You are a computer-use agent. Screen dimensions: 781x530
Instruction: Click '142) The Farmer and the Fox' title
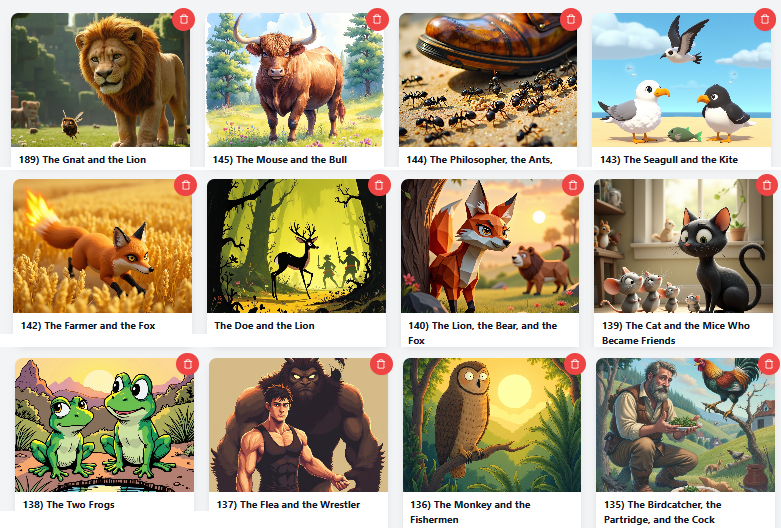(88, 326)
